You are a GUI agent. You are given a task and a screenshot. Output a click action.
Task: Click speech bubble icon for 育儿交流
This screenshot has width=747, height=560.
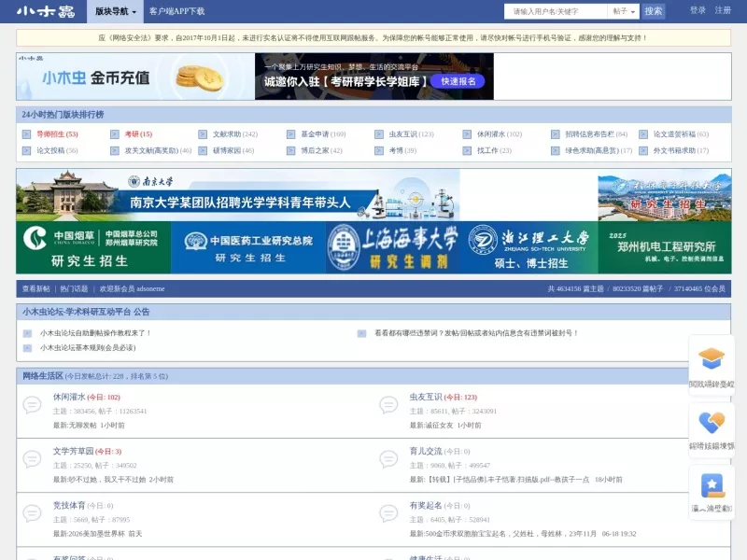[388, 459]
